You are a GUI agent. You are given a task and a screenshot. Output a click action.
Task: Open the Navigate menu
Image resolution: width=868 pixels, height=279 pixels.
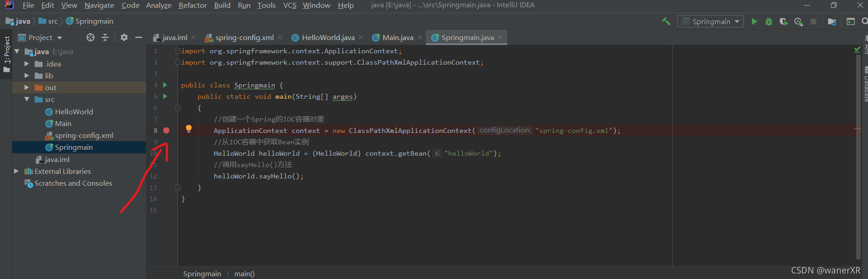click(99, 5)
